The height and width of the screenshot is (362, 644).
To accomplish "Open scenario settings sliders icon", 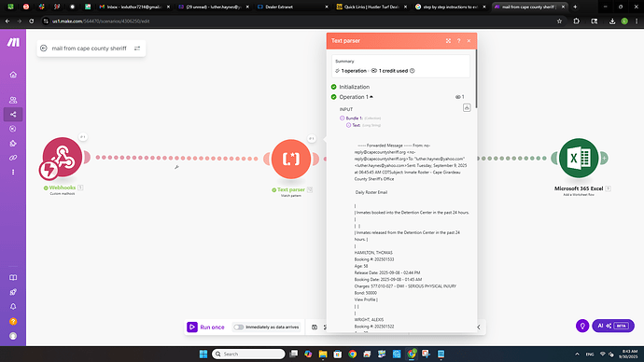I will click(137, 49).
